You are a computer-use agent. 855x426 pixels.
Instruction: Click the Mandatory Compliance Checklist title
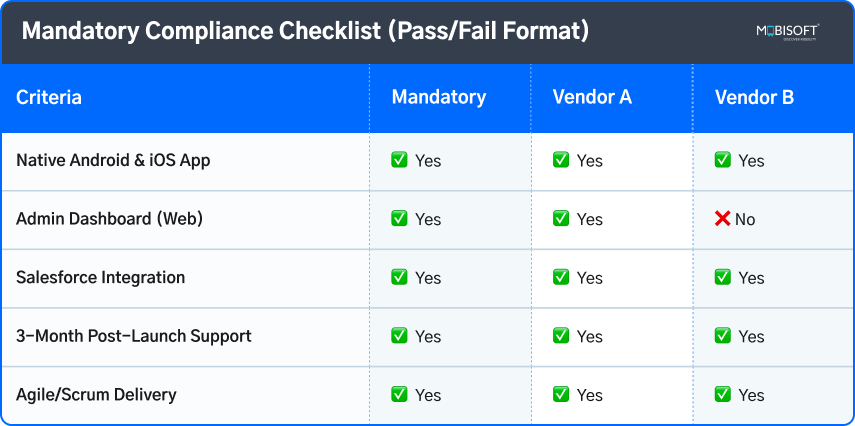305,32
